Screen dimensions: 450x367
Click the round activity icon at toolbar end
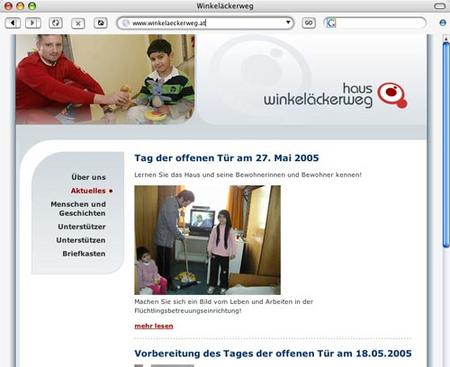click(443, 23)
